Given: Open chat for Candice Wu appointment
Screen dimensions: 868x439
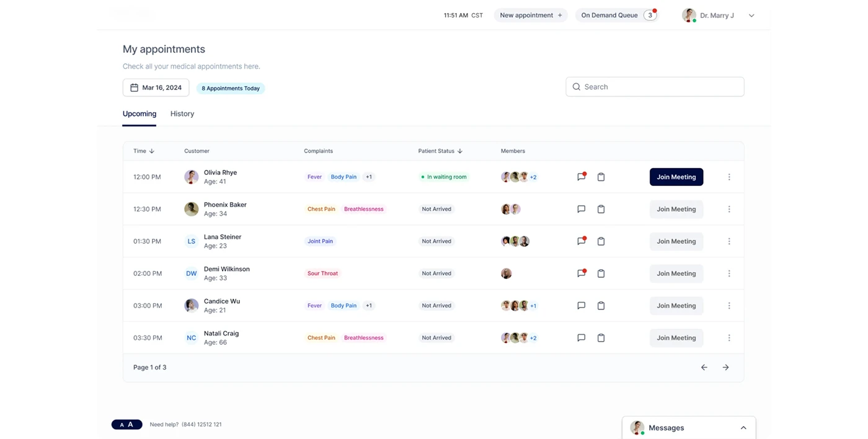Looking at the screenshot, I should click(x=581, y=306).
